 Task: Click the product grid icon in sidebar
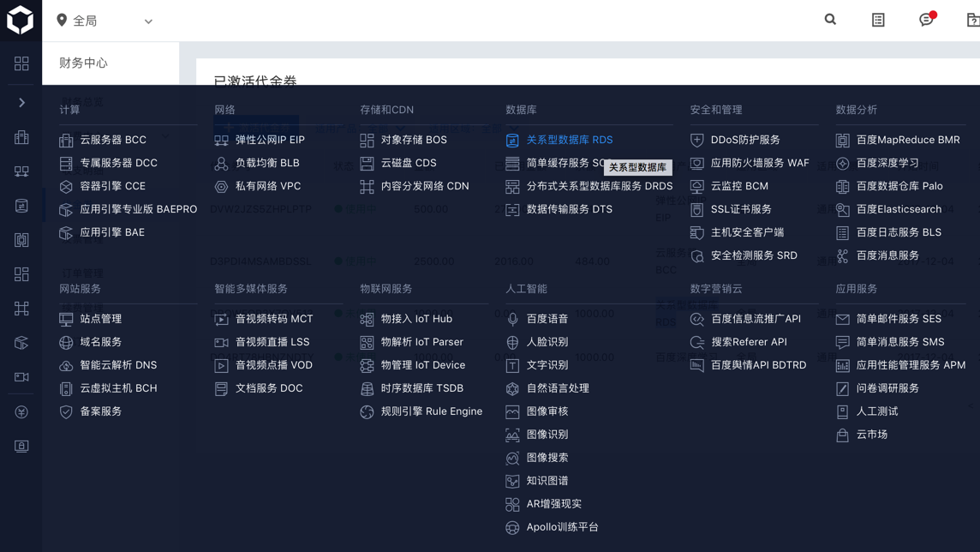click(x=21, y=63)
